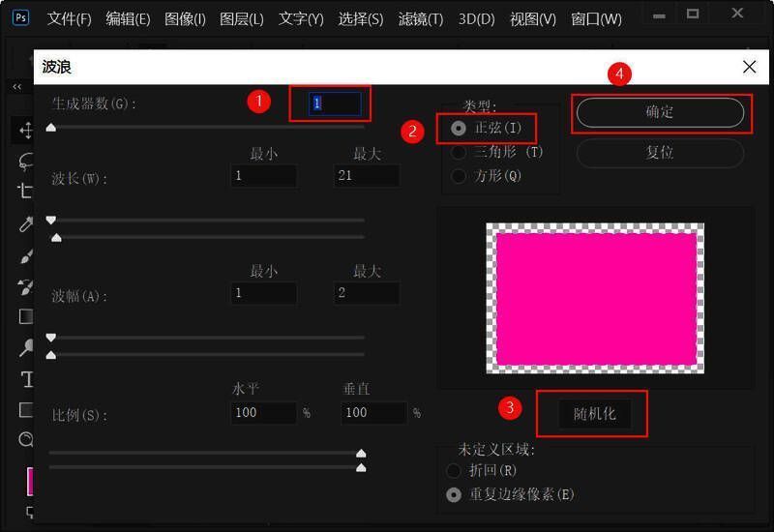The height and width of the screenshot is (532, 774).
Task: Click the 生成器数 slider thumb
Action: 51,128
